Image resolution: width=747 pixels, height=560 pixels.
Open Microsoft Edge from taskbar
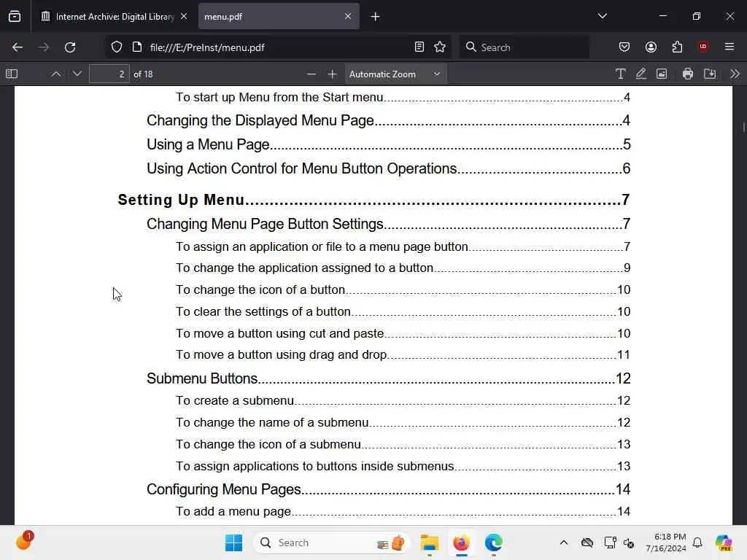click(493, 542)
